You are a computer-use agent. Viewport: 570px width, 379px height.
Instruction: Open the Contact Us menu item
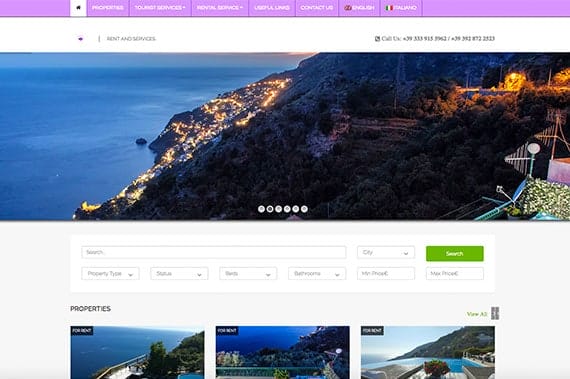click(x=317, y=8)
